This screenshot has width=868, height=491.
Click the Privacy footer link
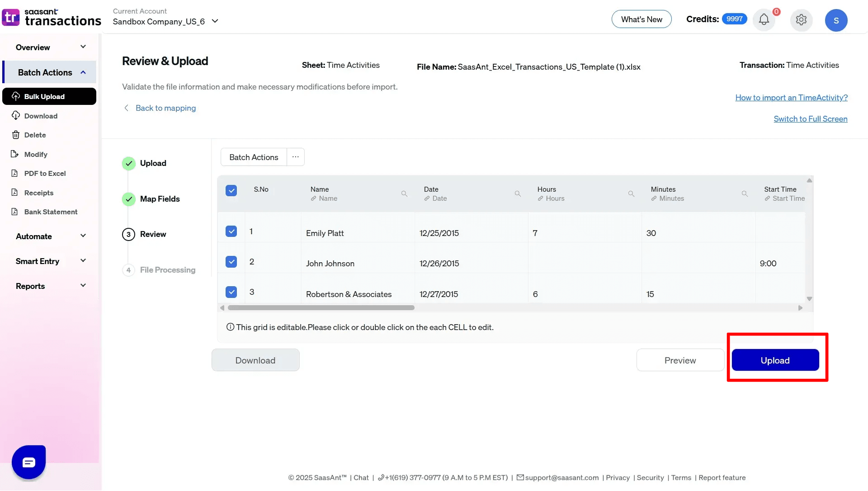pyautogui.click(x=618, y=477)
